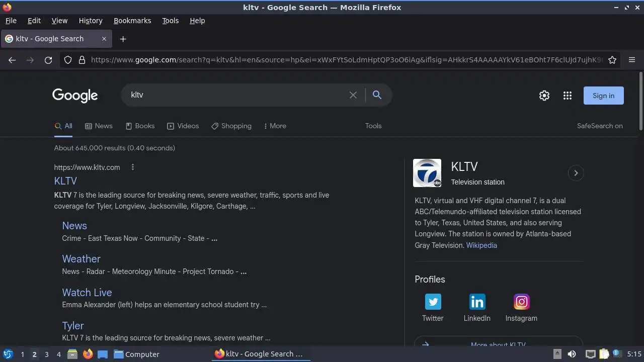Select the All results tab
Viewport: 644px width, 362px height.
click(x=63, y=126)
